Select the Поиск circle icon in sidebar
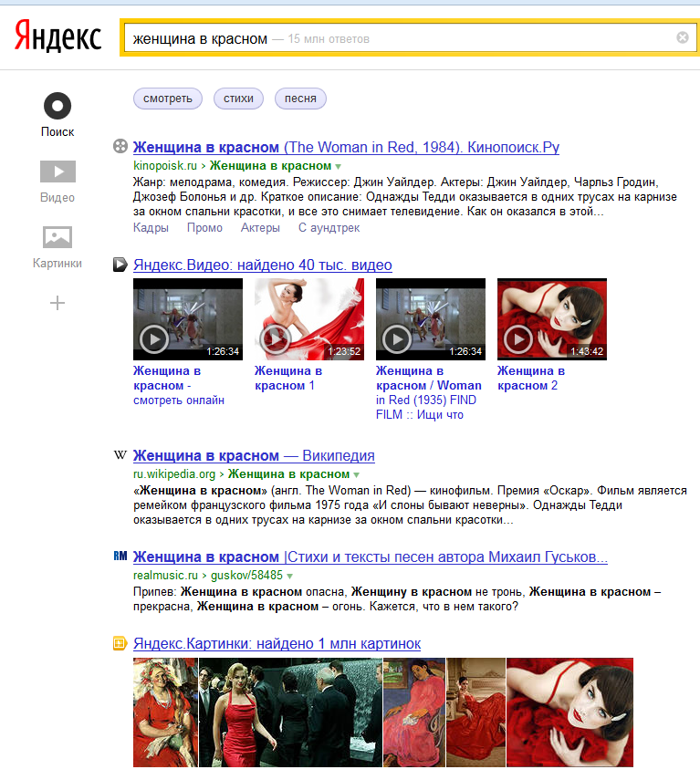Image resolution: width=700 pixels, height=780 pixels. click(x=57, y=106)
